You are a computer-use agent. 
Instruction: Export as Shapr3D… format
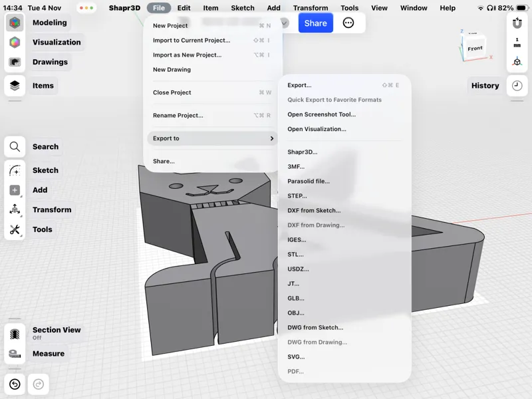(344, 152)
